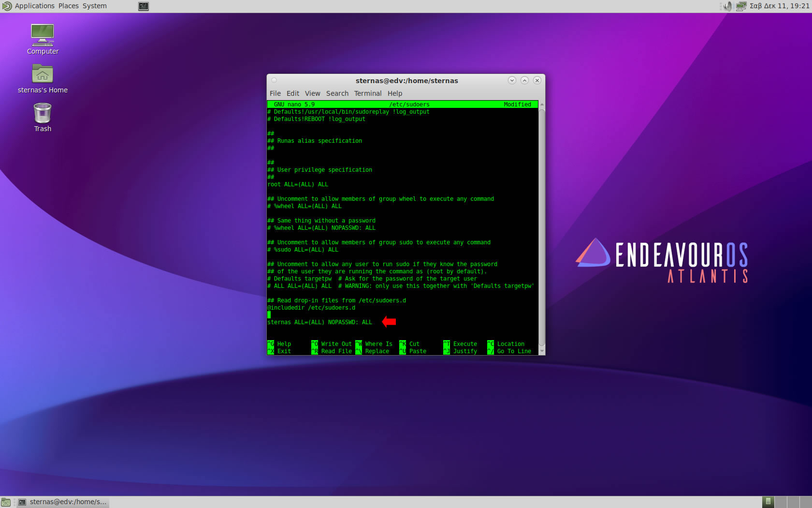This screenshot has width=812, height=508.
Task: Click the '# ALL ALL=(ALL) ALL' warning line
Action: [x=401, y=286]
